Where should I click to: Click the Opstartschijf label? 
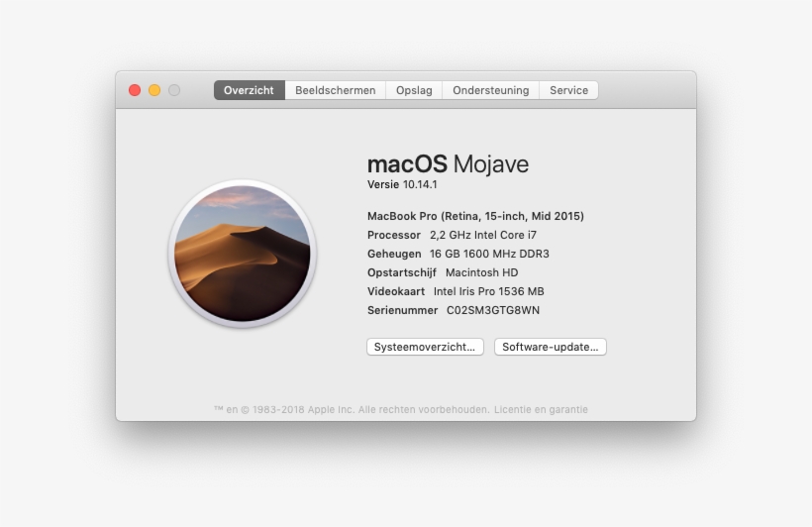(x=402, y=272)
